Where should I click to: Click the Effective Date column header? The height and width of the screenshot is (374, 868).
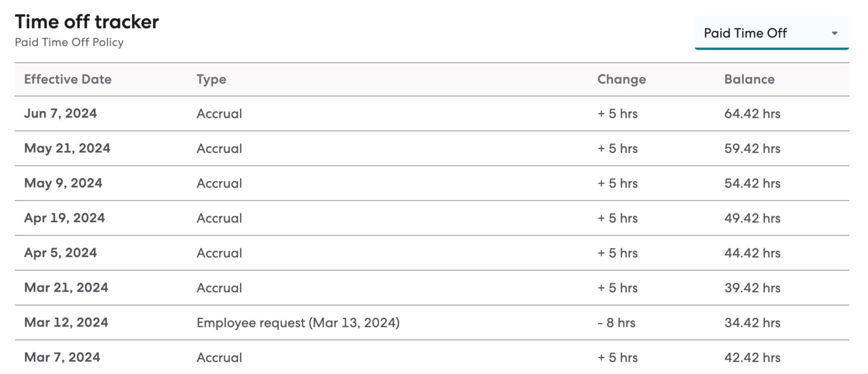(68, 80)
